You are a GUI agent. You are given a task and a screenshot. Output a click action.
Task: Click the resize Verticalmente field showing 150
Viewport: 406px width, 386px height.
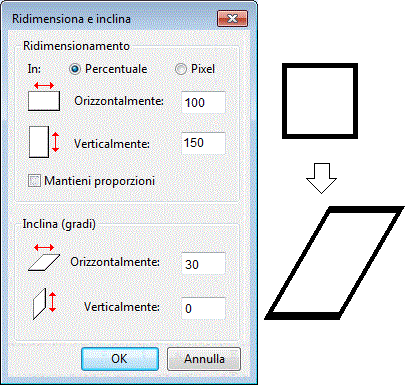coord(203,143)
